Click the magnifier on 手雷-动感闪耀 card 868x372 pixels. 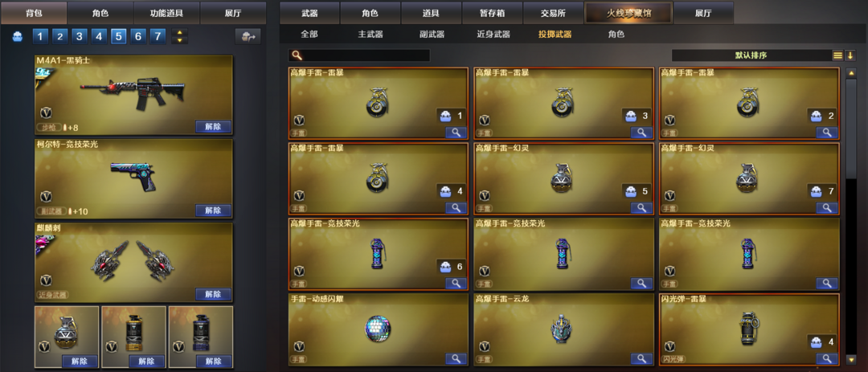[x=457, y=358]
